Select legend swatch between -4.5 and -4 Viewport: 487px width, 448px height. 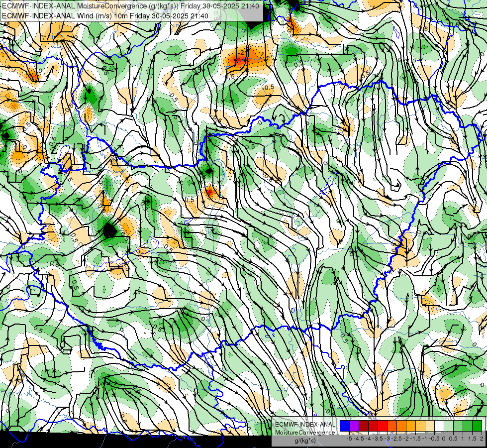coord(364,426)
